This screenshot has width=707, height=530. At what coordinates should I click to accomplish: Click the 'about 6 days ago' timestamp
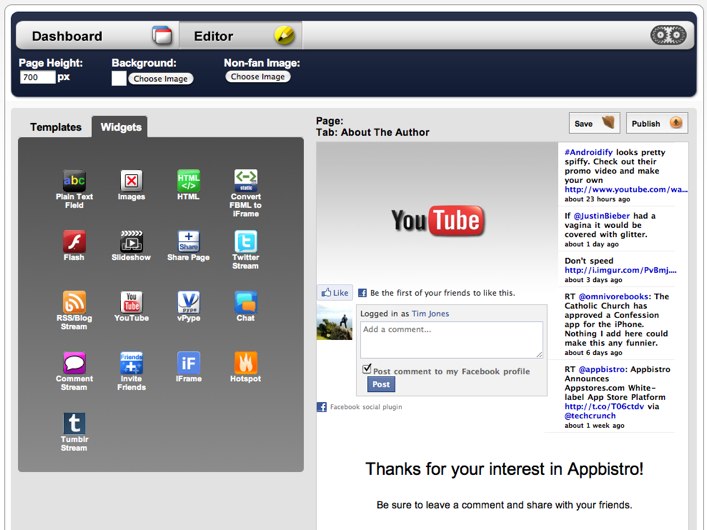pyautogui.click(x=593, y=353)
